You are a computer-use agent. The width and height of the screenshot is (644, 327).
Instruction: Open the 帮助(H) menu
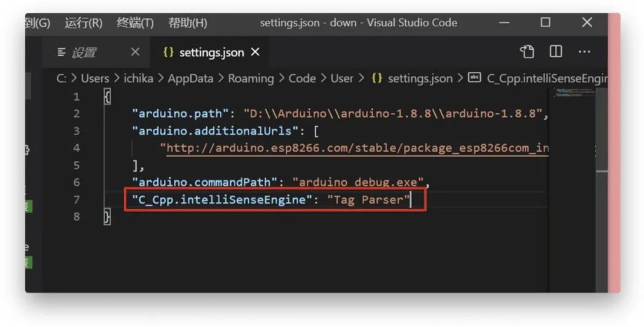pos(187,23)
